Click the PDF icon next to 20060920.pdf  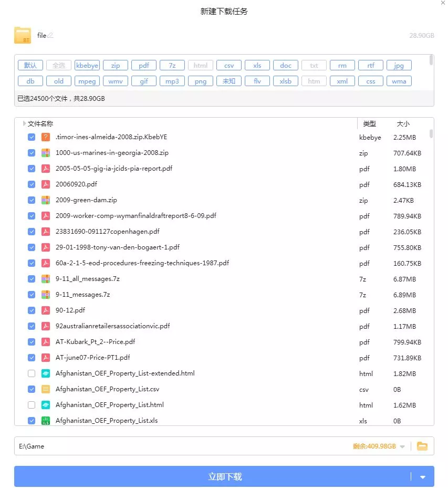(x=46, y=184)
